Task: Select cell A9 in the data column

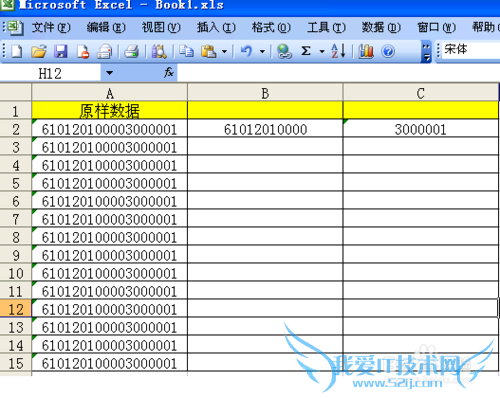Action: pyautogui.click(x=110, y=255)
